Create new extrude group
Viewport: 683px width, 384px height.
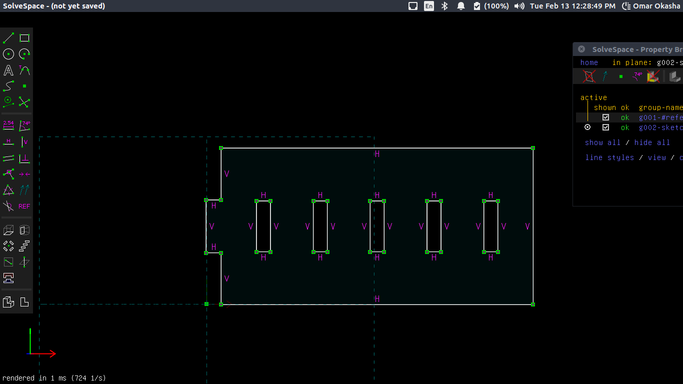click(x=8, y=230)
